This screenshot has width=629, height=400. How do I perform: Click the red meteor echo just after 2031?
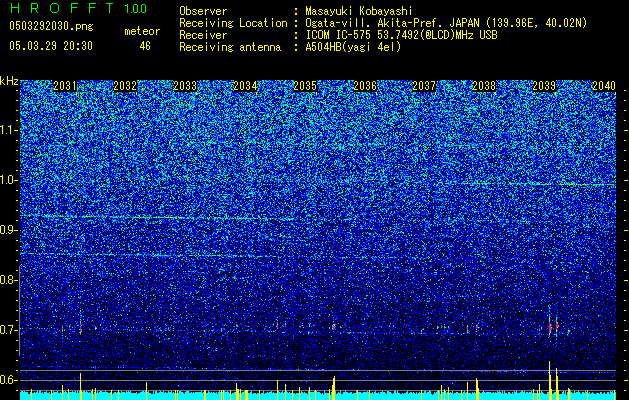[x=81, y=328]
